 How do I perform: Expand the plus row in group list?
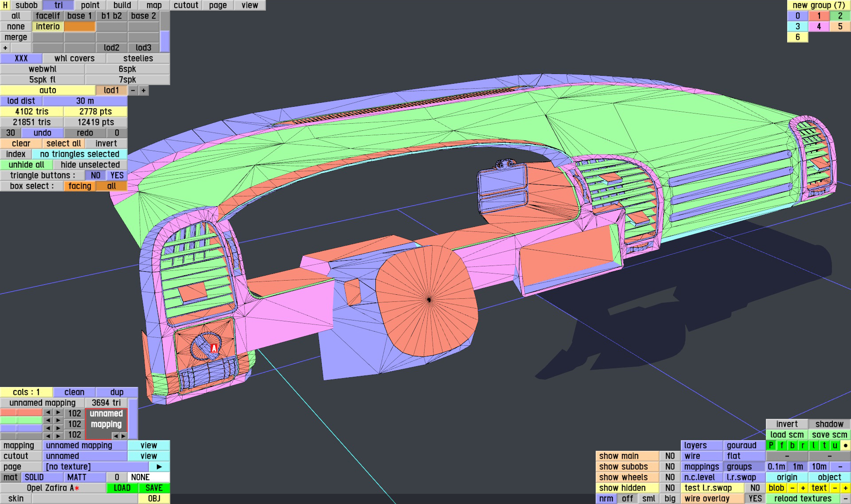pyautogui.click(x=5, y=48)
